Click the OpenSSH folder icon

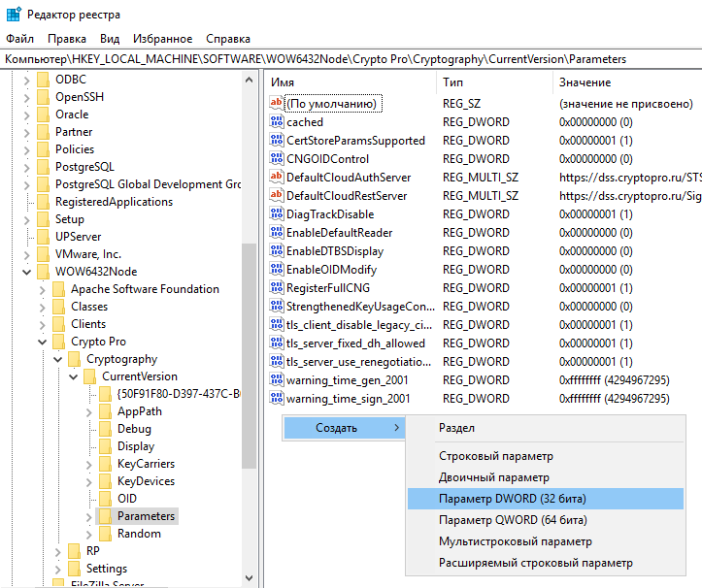coord(43,97)
